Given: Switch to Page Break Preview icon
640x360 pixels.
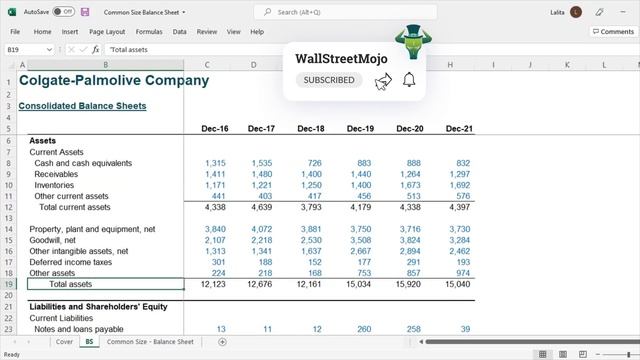Looking at the screenshot, I should click(583, 354).
